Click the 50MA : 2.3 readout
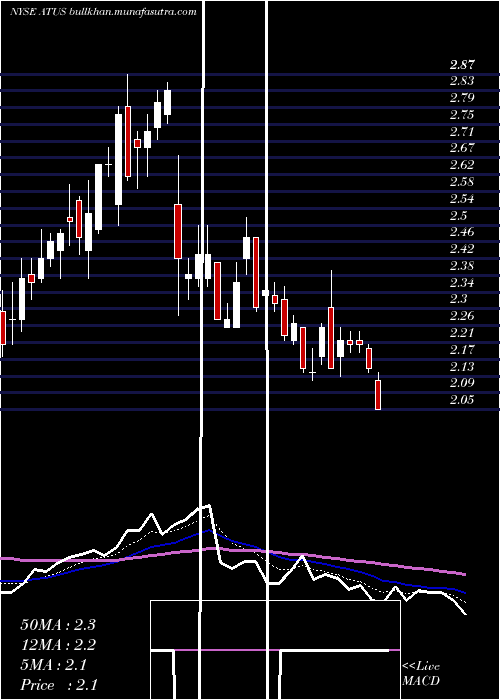500x700 pixels. (58, 625)
